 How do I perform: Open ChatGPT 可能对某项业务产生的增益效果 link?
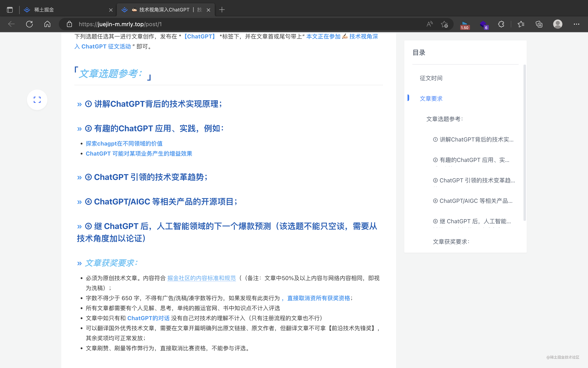[x=139, y=154]
